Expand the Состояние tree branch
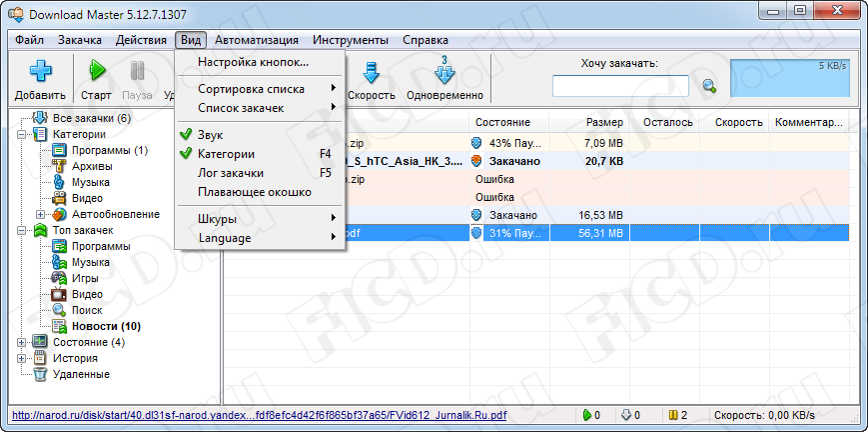The width and height of the screenshot is (868, 432). (x=21, y=343)
